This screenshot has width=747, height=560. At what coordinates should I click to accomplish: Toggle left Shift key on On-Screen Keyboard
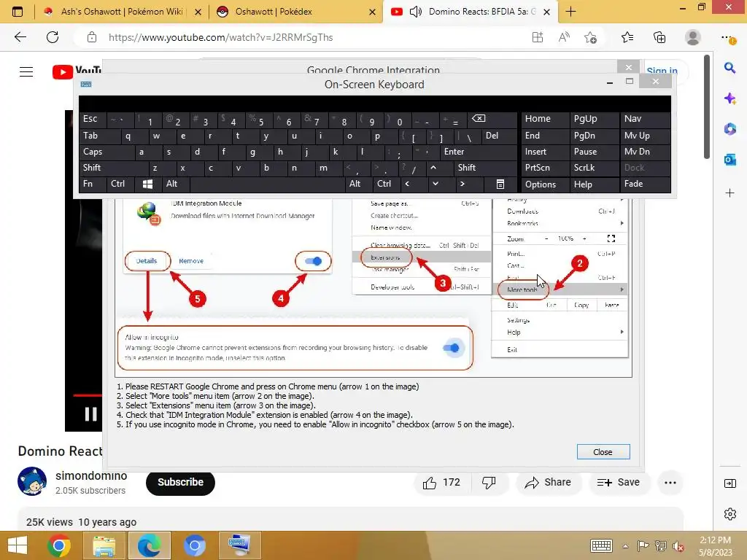[114, 168]
